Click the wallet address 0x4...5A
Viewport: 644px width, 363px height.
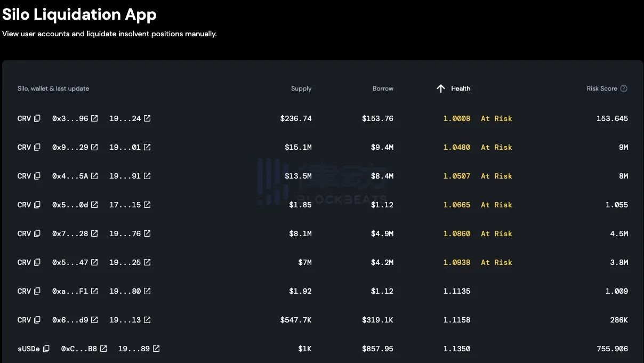(x=70, y=176)
